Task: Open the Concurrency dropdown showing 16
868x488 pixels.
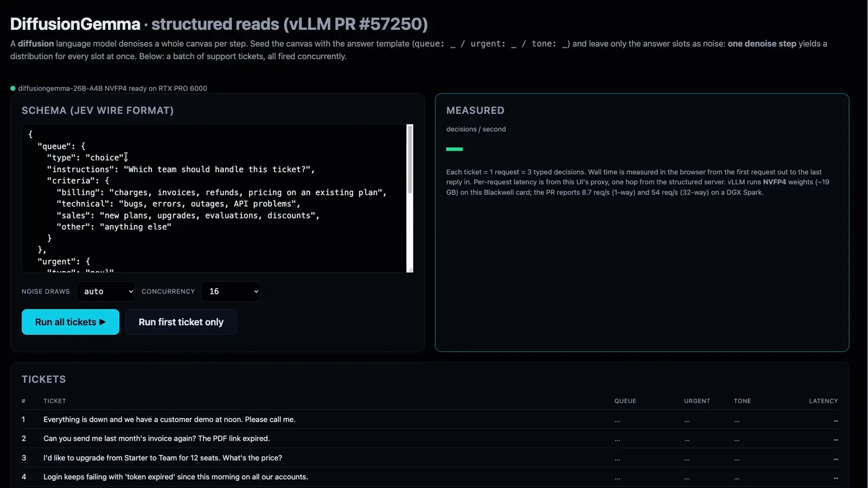Action: [231, 292]
